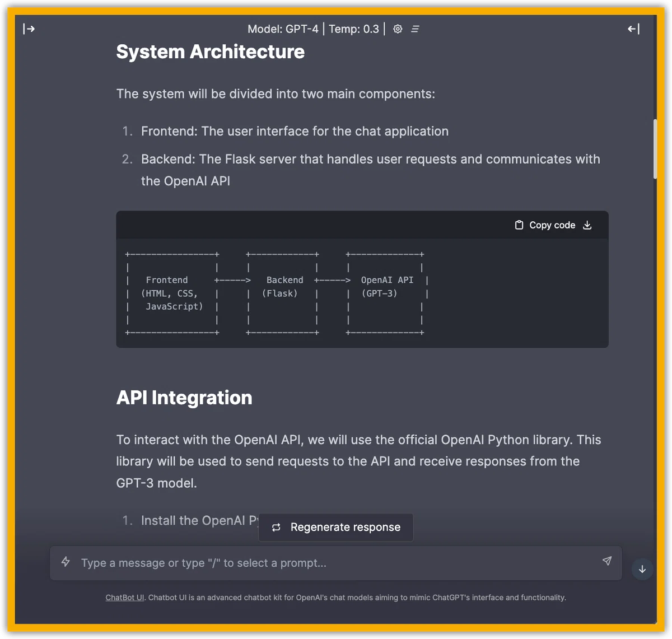Focus the "Type a message" input field
The image size is (672, 639).
click(x=336, y=563)
